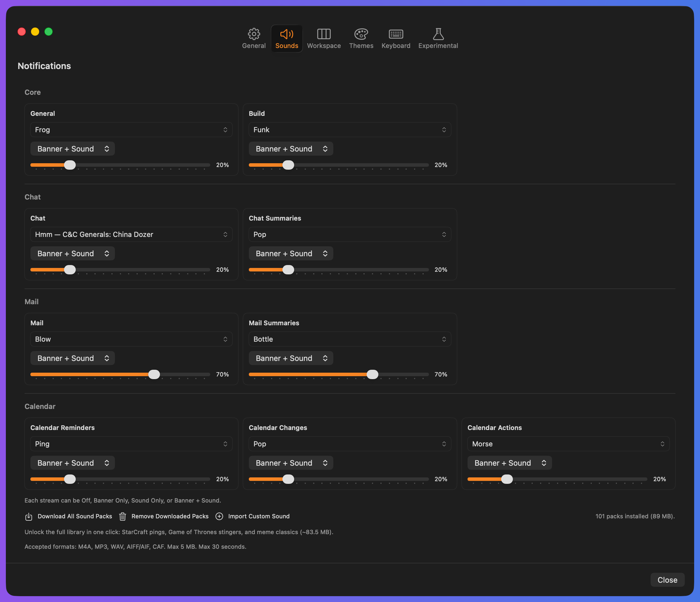This screenshot has height=602, width=700.
Task: Open the Themes palette icon
Action: [x=361, y=34]
